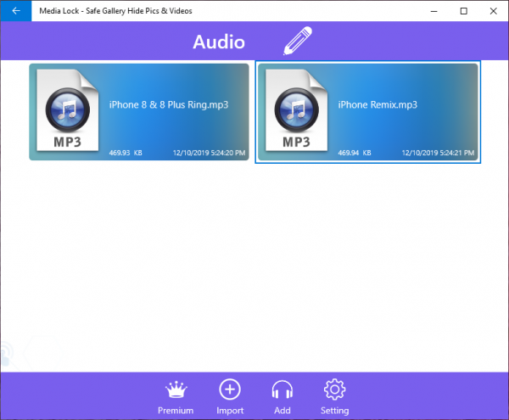Maximize the Media Lock window
Viewport: 509px width, 420px height.
[464, 11]
